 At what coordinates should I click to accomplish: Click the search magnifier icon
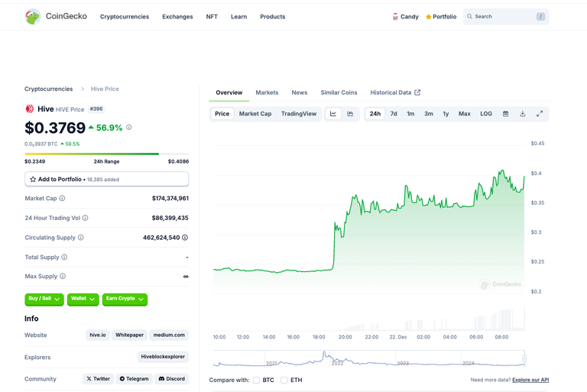click(x=469, y=17)
